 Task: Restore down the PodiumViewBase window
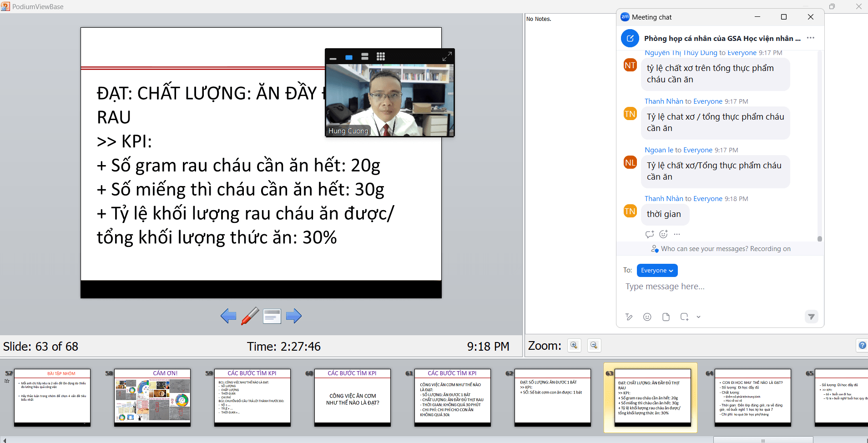point(832,6)
